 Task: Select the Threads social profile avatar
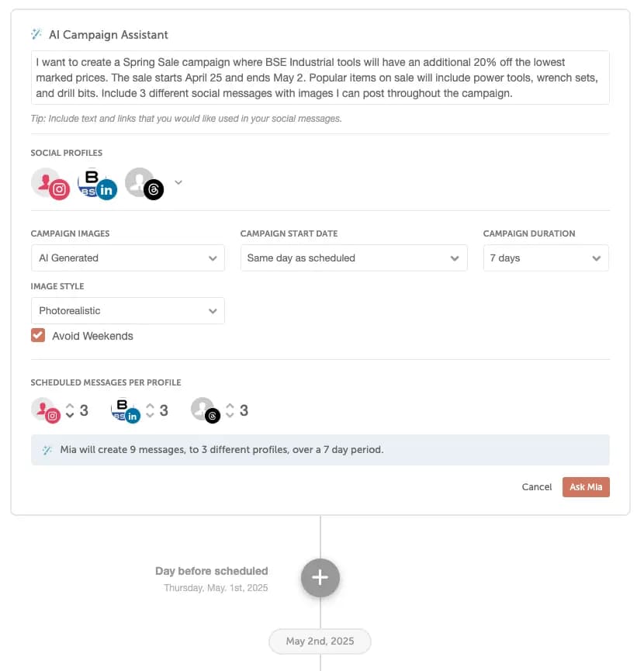coord(144,184)
